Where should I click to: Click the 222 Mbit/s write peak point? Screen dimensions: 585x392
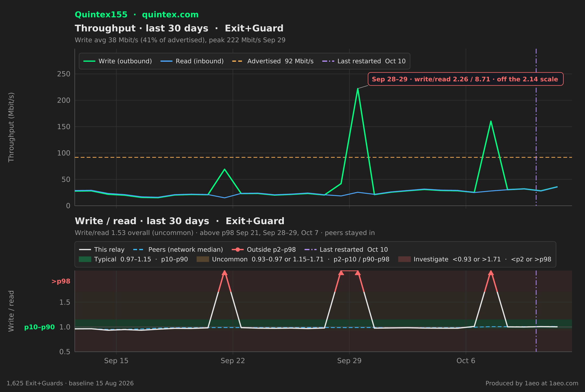tap(358, 89)
